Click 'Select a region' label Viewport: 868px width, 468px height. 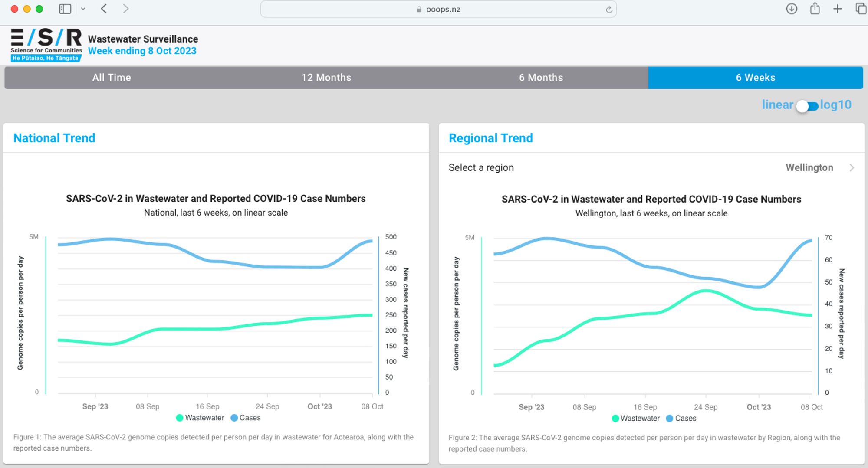[x=481, y=168]
